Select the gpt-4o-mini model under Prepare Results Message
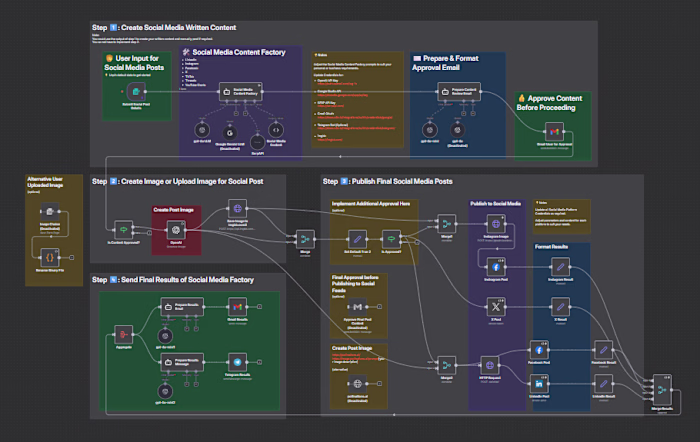Image resolution: width=700 pixels, height=442 pixels. click(x=165, y=391)
